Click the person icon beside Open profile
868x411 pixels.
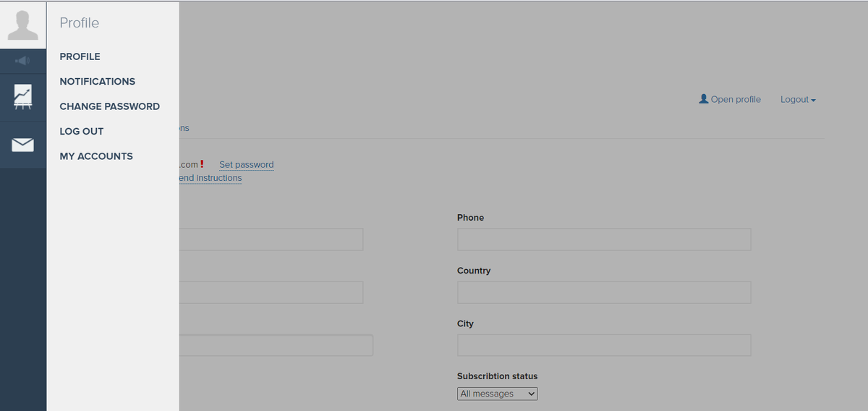(703, 99)
